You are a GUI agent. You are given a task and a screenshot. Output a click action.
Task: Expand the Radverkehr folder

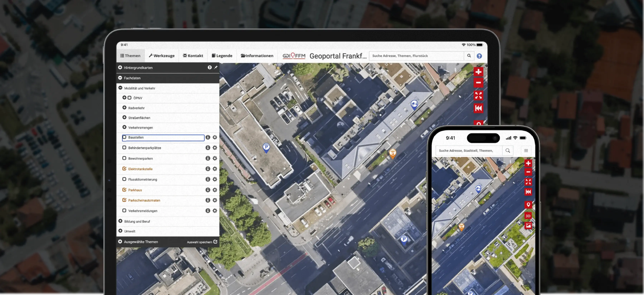[124, 108]
